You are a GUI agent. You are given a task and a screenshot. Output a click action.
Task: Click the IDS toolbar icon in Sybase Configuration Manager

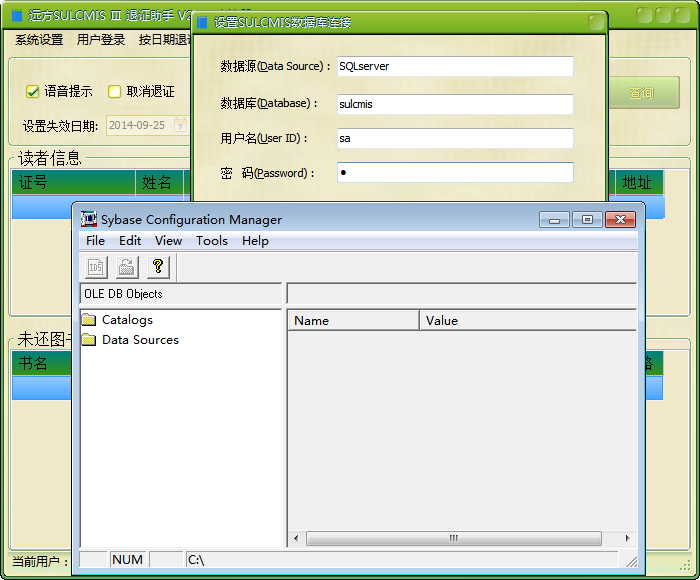point(96,267)
